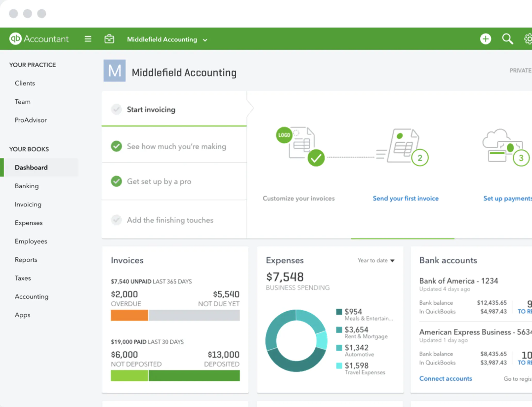Expand the Get set up by a pro step

point(116,181)
